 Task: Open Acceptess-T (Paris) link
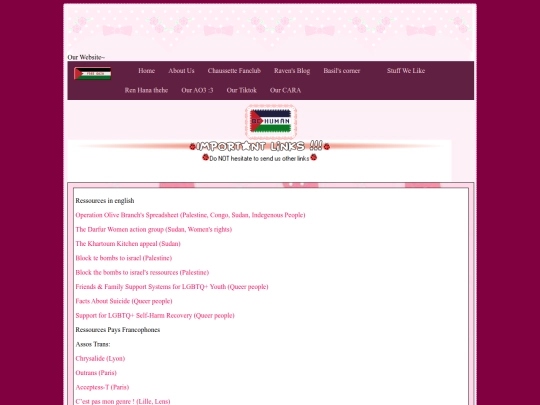[x=102, y=387]
